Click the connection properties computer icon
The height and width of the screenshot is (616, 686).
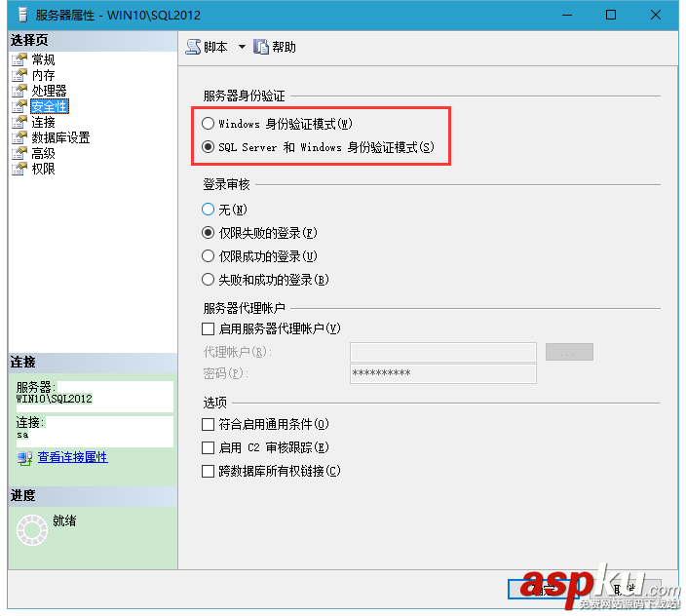(x=24, y=458)
